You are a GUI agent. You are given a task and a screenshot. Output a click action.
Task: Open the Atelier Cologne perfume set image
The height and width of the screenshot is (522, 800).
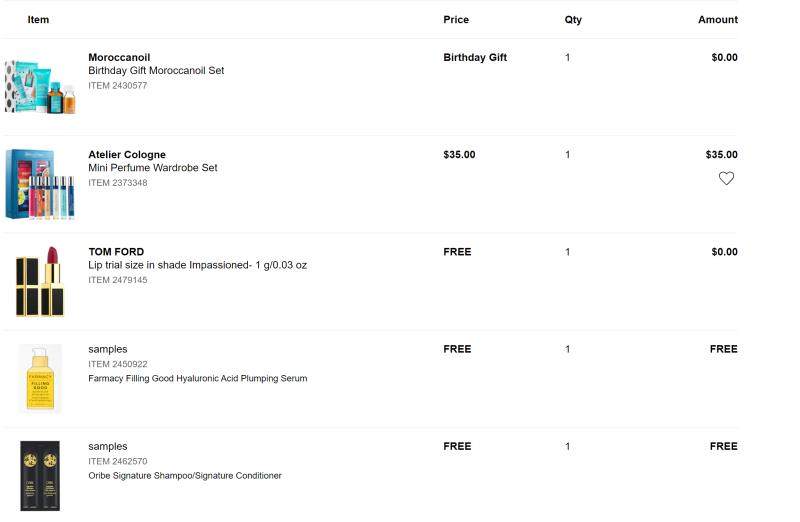(40, 184)
